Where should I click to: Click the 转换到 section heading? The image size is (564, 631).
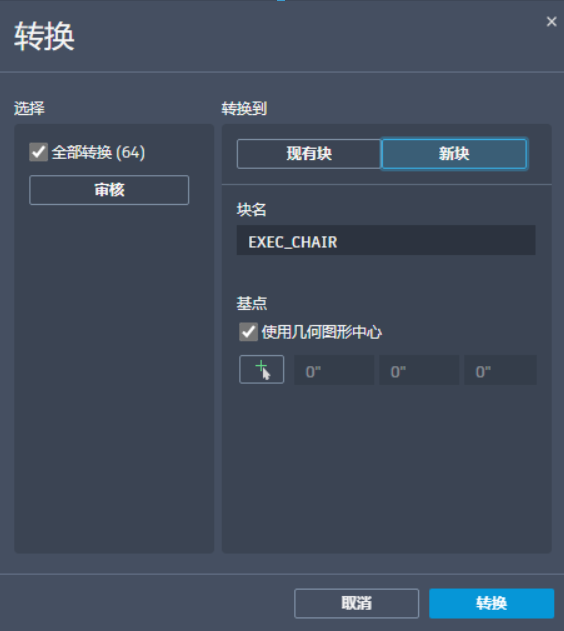(x=244, y=108)
